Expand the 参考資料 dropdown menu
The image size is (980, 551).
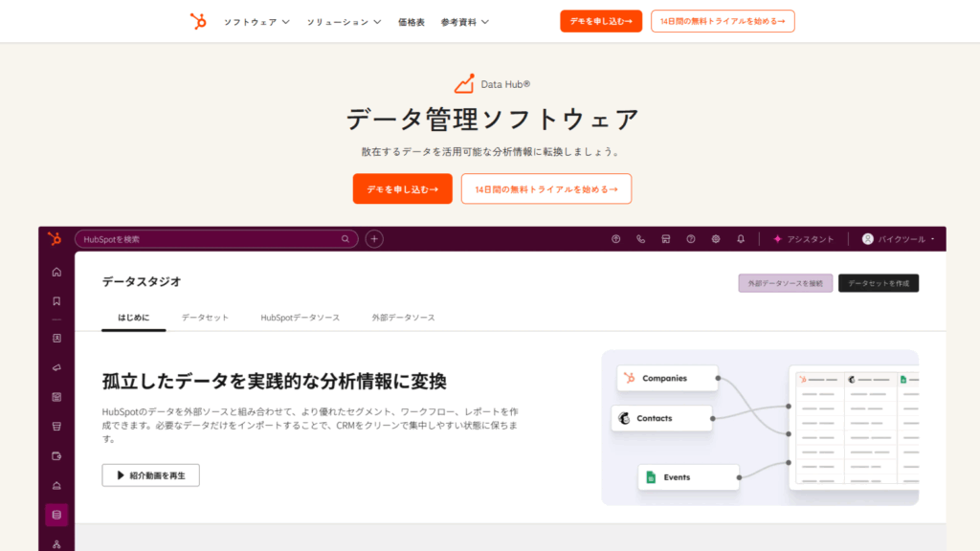(x=464, y=21)
